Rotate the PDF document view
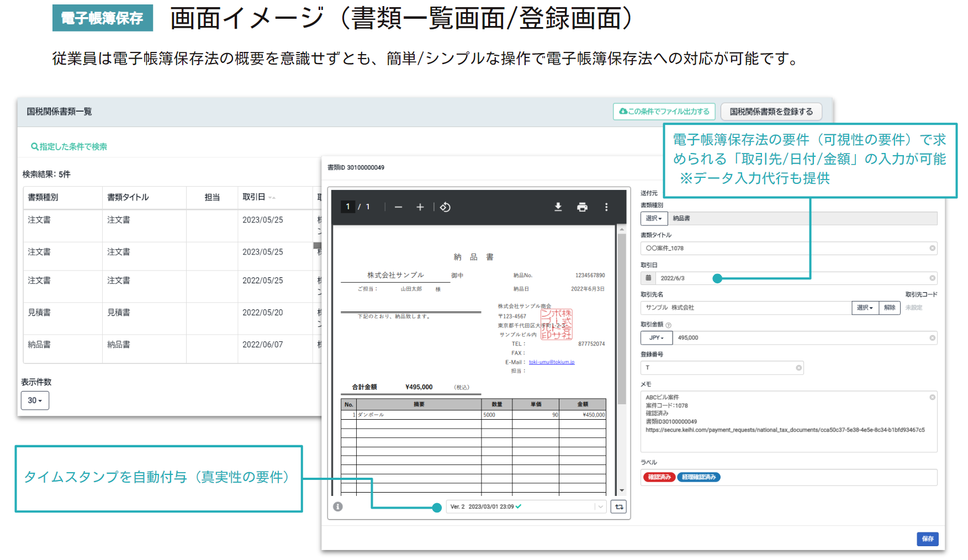Image resolution: width=968 pixels, height=560 pixels. (445, 207)
